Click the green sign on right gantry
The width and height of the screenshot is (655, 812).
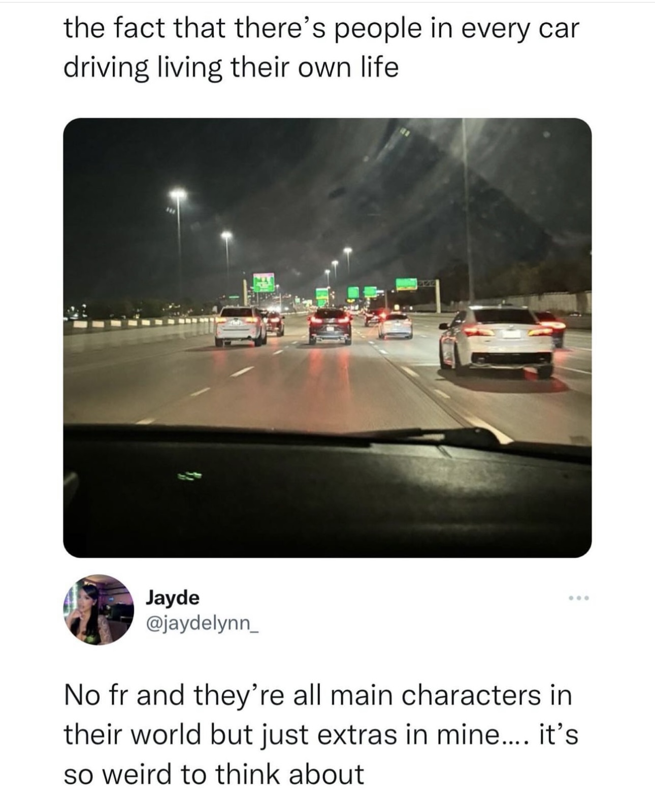click(407, 284)
